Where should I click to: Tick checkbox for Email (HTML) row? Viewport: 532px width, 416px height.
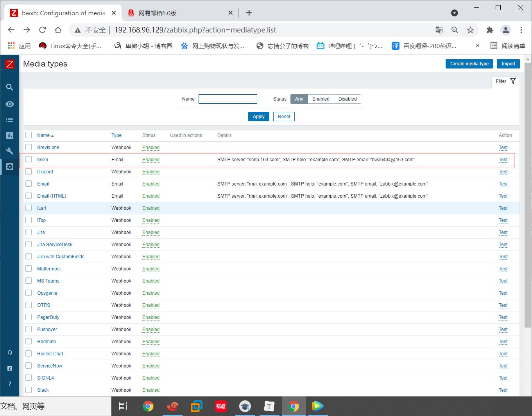point(29,196)
